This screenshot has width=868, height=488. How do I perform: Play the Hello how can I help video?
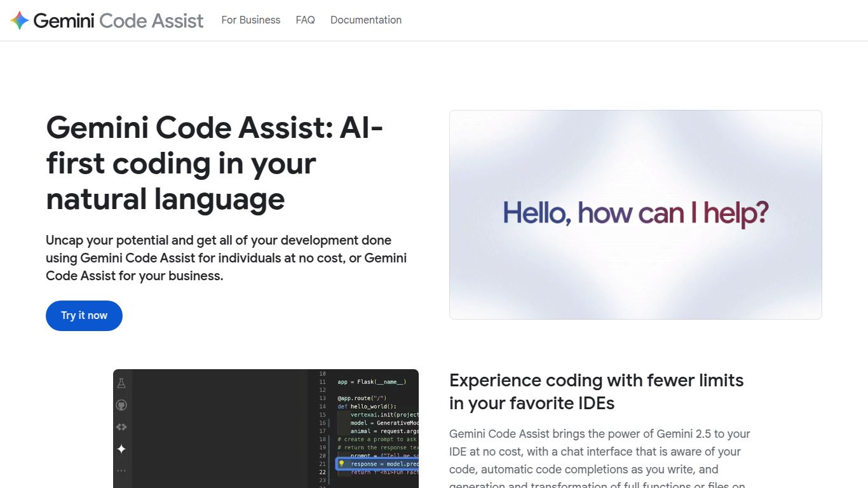point(635,215)
